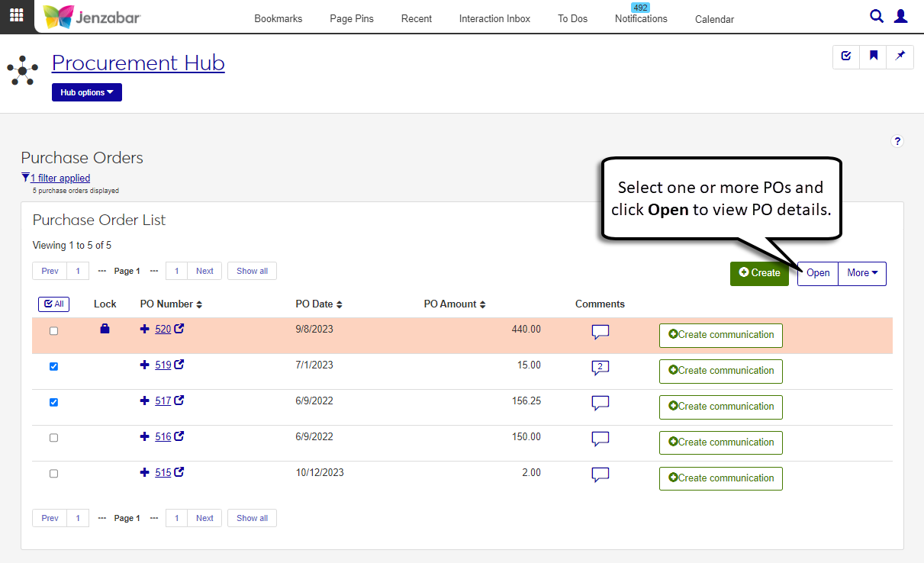Open the Interaction Inbox menu
This screenshot has height=563, width=924.
[494, 19]
